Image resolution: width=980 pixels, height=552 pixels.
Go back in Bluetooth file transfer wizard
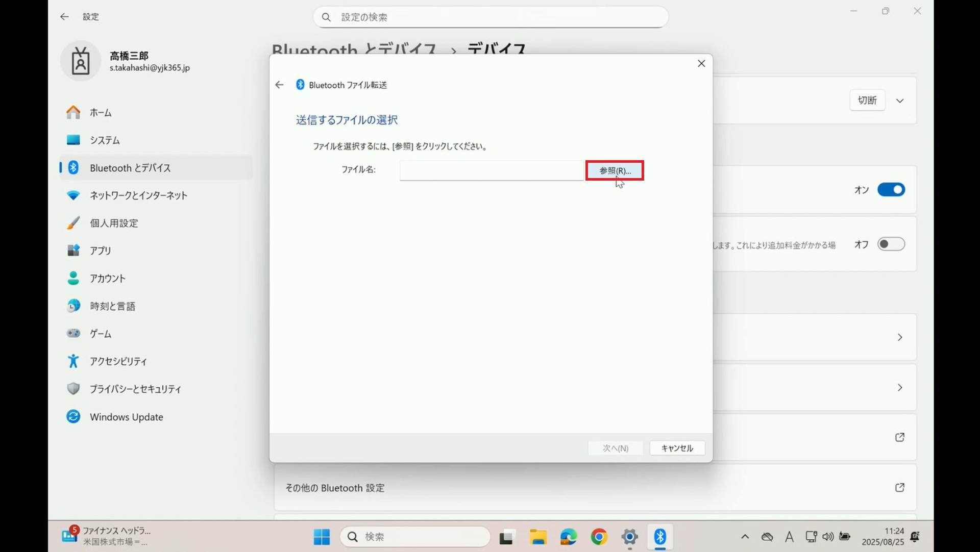click(279, 85)
